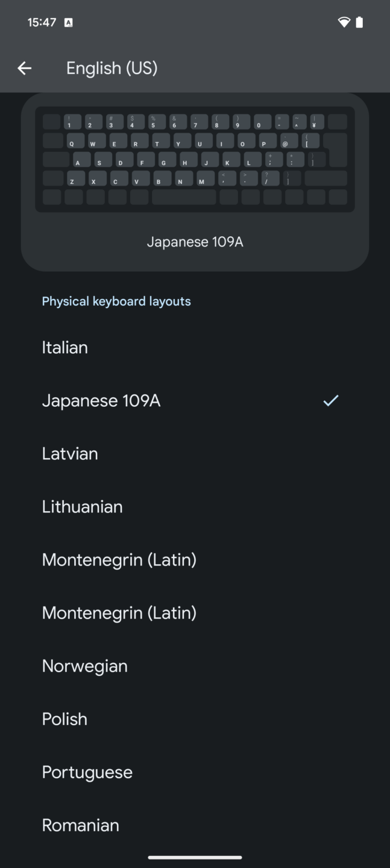Tap the Wi-Fi status icon
The image size is (390, 868).
[344, 22]
